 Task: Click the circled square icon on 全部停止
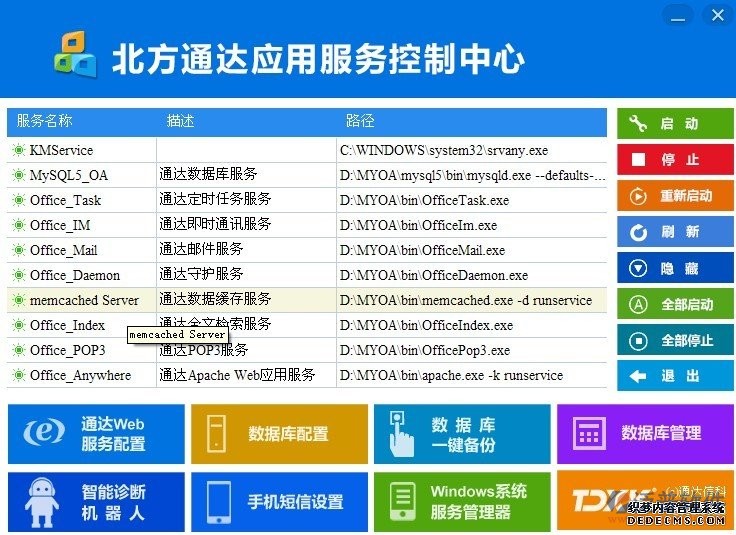click(x=638, y=341)
